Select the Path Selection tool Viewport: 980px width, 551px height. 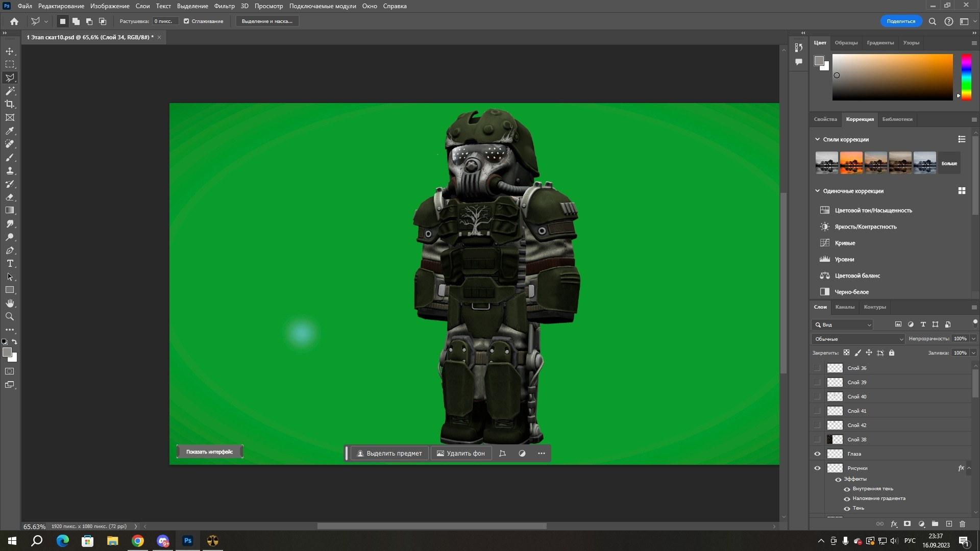click(x=10, y=277)
